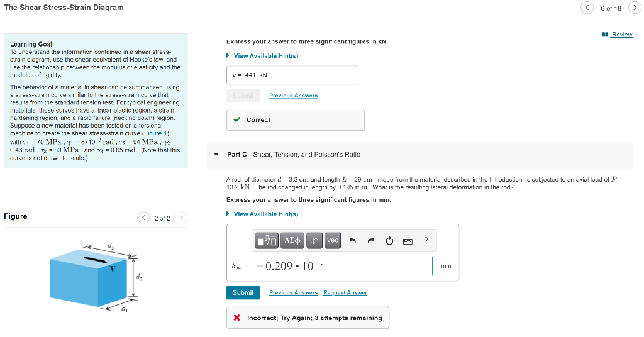The width and height of the screenshot is (644, 337).
Task: Open the Request Answer link
Action: click(x=345, y=292)
